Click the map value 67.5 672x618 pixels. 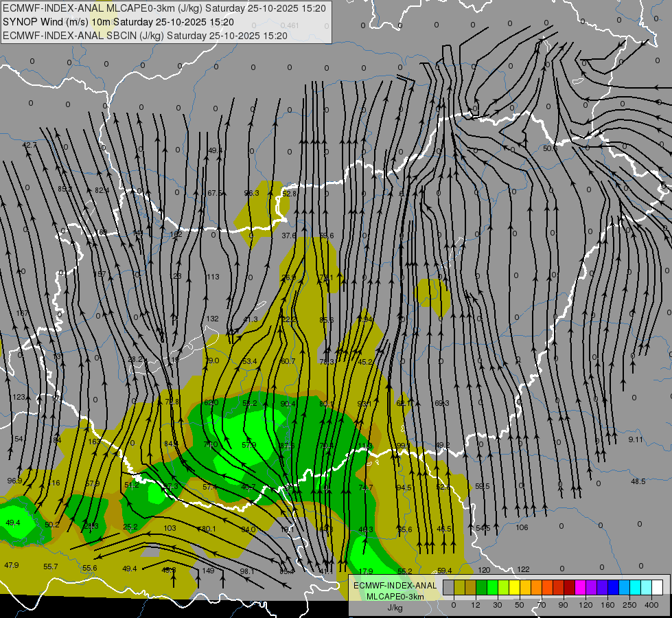coord(215,193)
